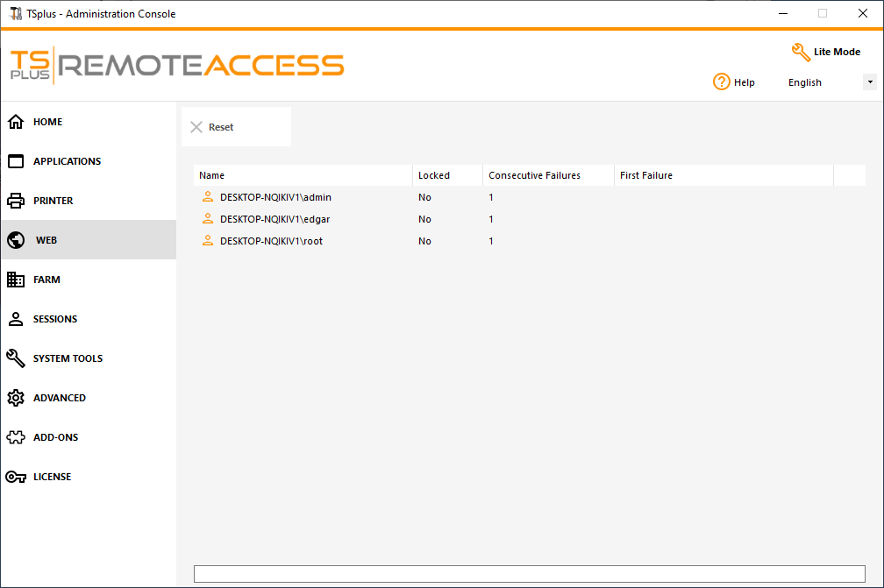The width and height of the screenshot is (884, 588).
Task: Open the language dropdown arrow
Action: click(x=869, y=81)
